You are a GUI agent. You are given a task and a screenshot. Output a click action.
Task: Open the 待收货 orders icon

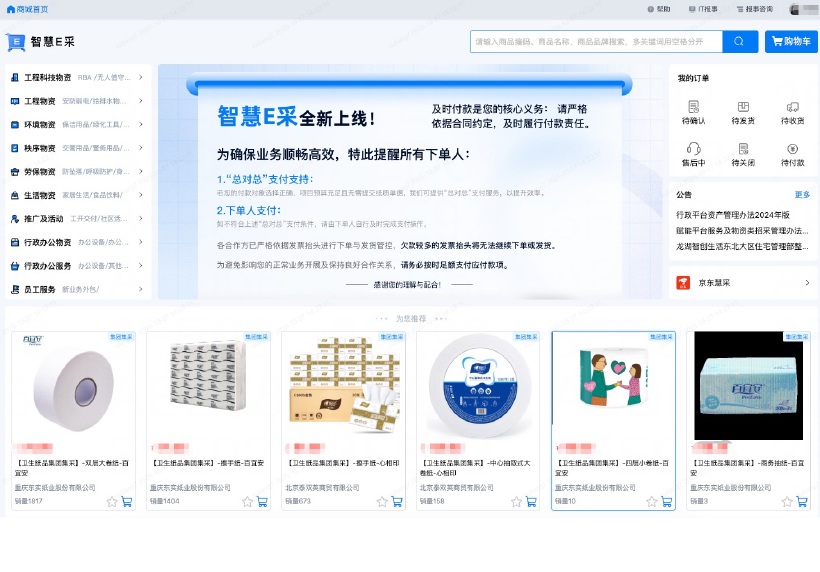792,107
